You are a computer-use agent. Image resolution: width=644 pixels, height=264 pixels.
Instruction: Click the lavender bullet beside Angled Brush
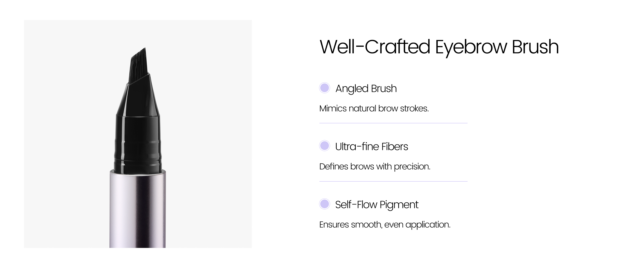(324, 88)
